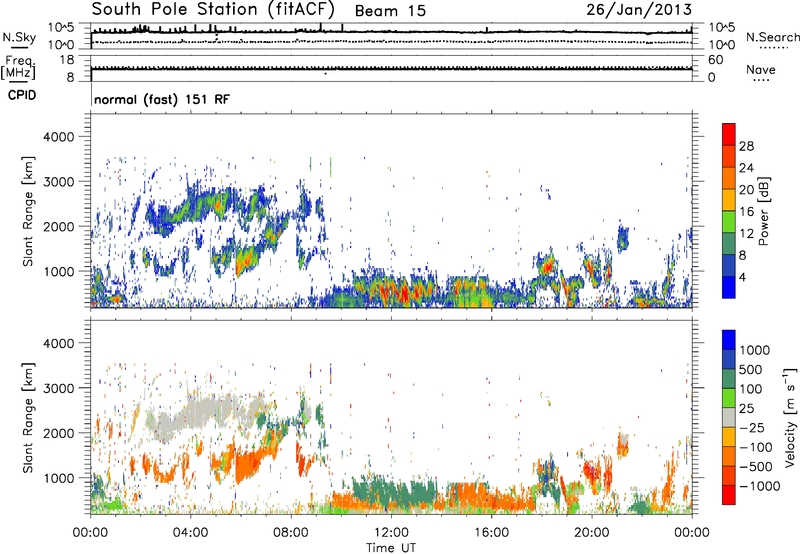This screenshot has width=800, height=554.
Task: Click the "18" frequency tick label
Action: click(x=67, y=60)
